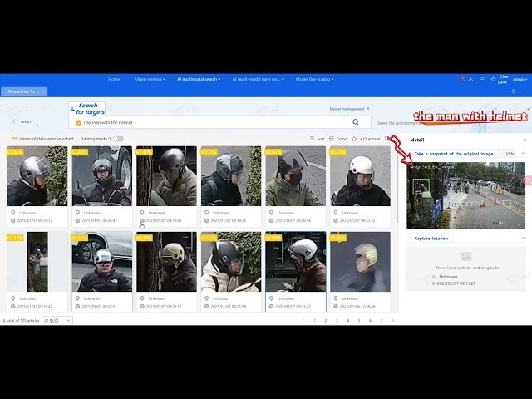The image size is (532, 399).
Task: Expand the AI multi-modal early warning menu
Action: [259, 80]
